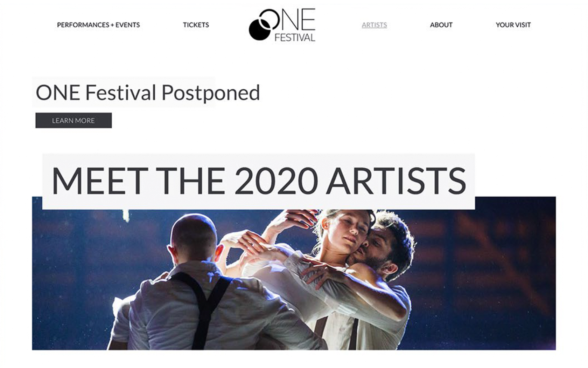This screenshot has width=588, height=368.
Task: Open the About section
Action: click(x=441, y=25)
